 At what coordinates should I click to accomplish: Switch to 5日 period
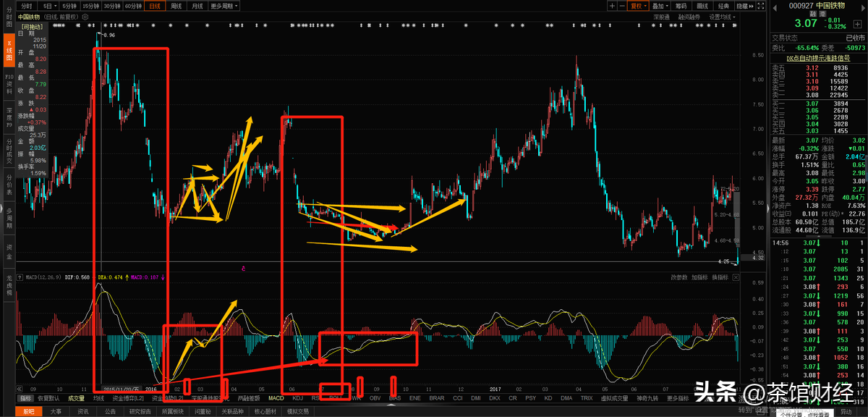48,6
